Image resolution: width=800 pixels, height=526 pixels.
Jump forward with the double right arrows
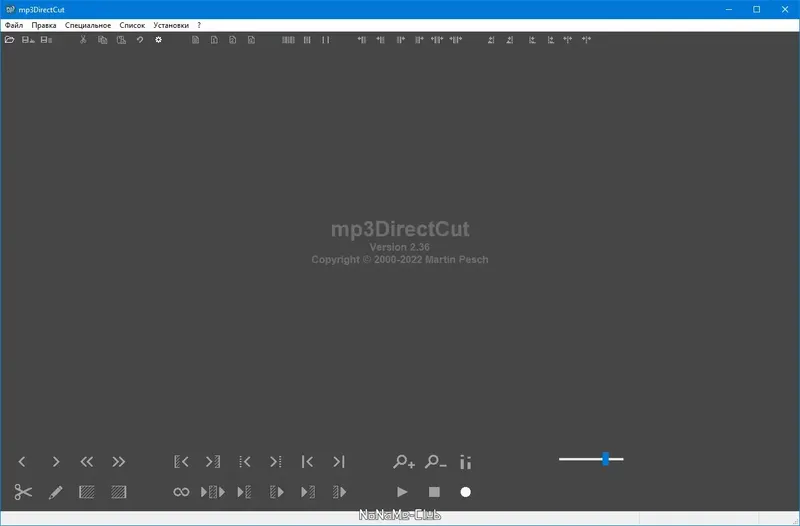point(118,462)
